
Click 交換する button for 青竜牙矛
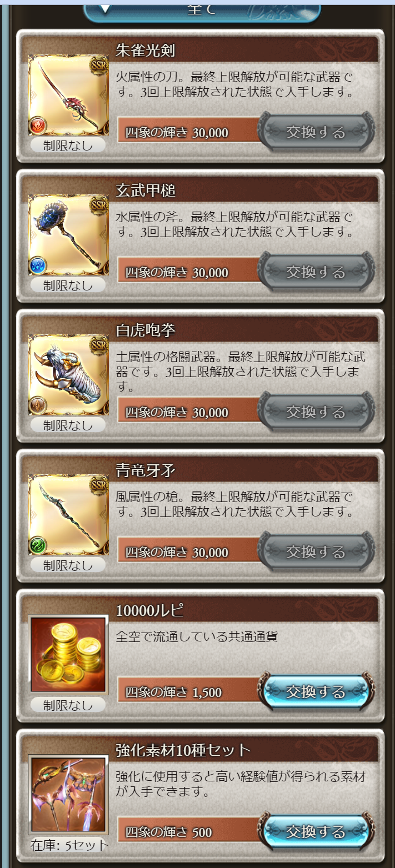[316, 551]
